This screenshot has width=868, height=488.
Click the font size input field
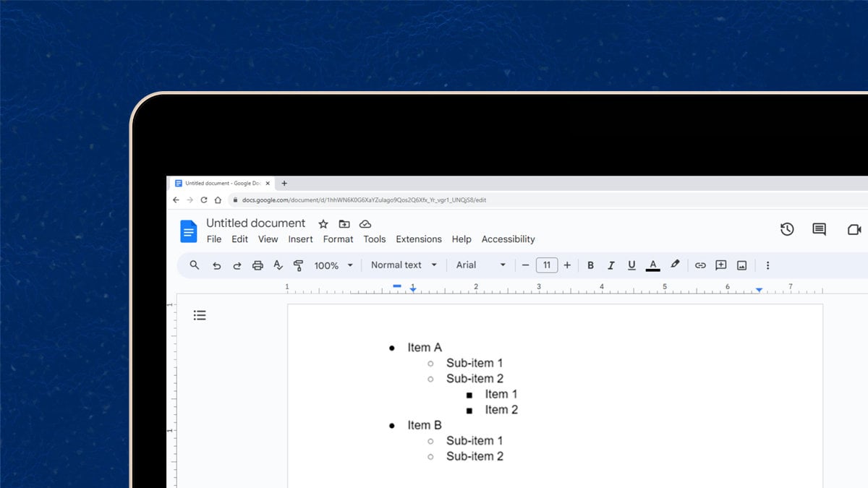(546, 265)
